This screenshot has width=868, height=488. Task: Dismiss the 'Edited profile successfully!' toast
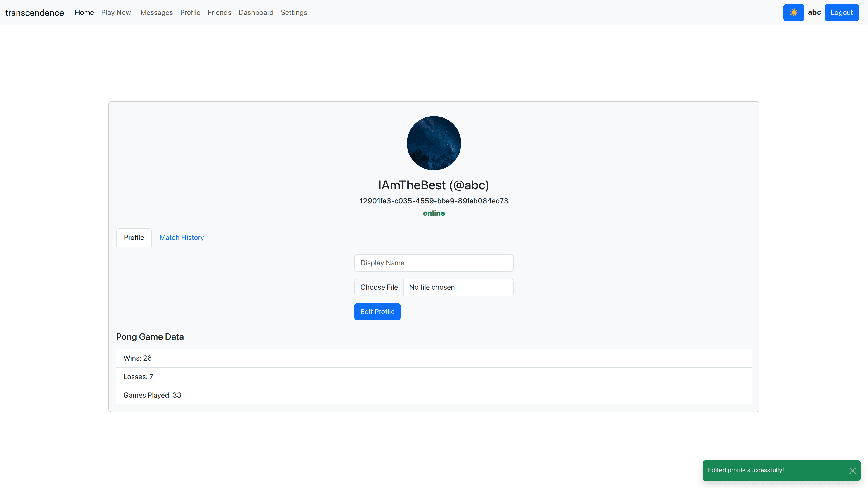852,470
